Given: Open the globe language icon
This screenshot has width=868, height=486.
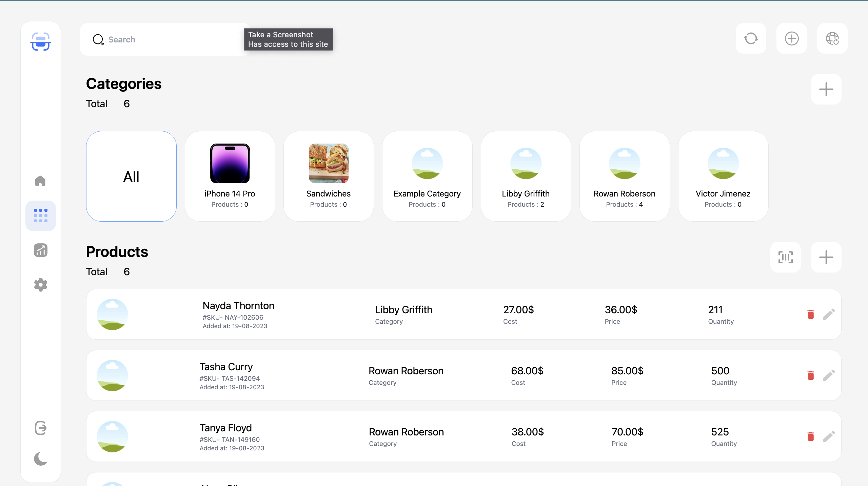Looking at the screenshot, I should (832, 38).
